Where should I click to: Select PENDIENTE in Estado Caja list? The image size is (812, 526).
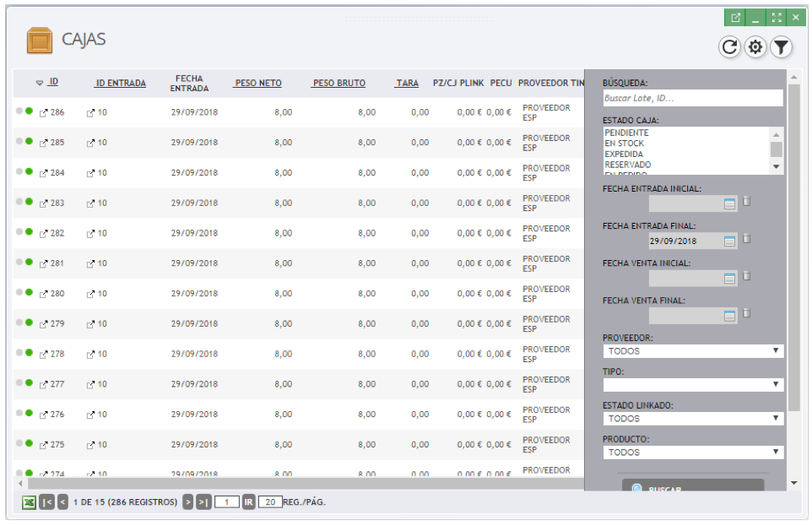626,133
